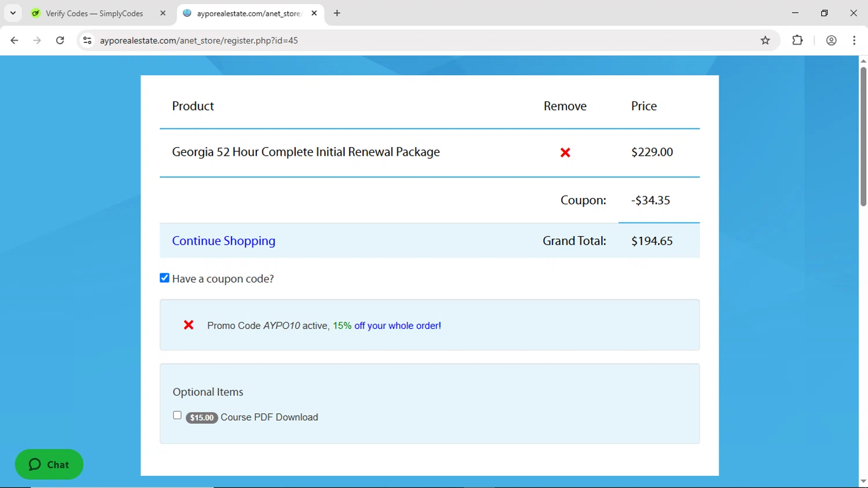This screenshot has width=868, height=488.
Task: Click the 'Optional Items' heading
Action: (x=208, y=392)
